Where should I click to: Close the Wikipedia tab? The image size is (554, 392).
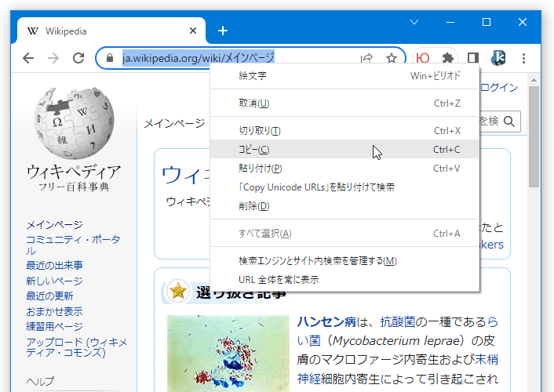193,31
